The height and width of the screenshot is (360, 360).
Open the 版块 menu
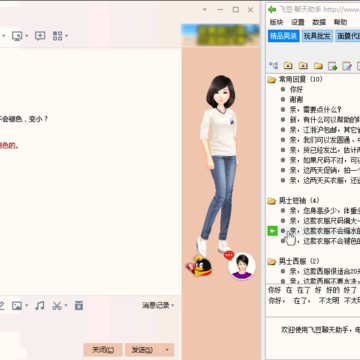[276, 22]
